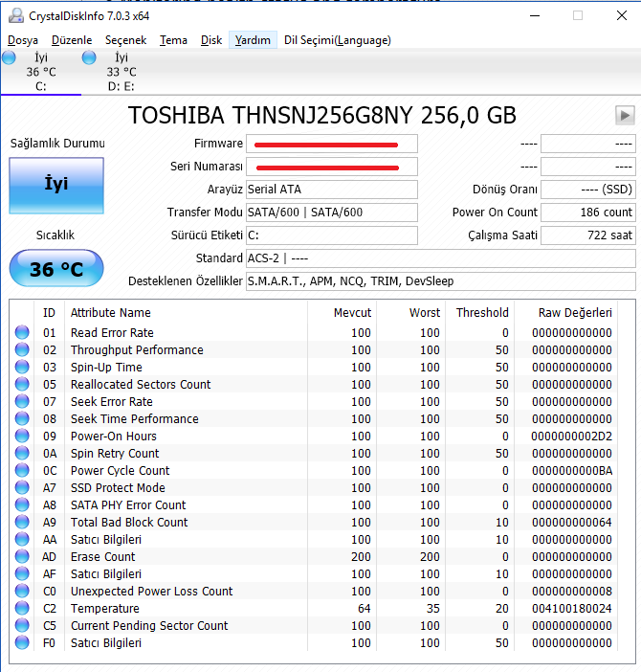Open the Tema menu

click(x=173, y=40)
